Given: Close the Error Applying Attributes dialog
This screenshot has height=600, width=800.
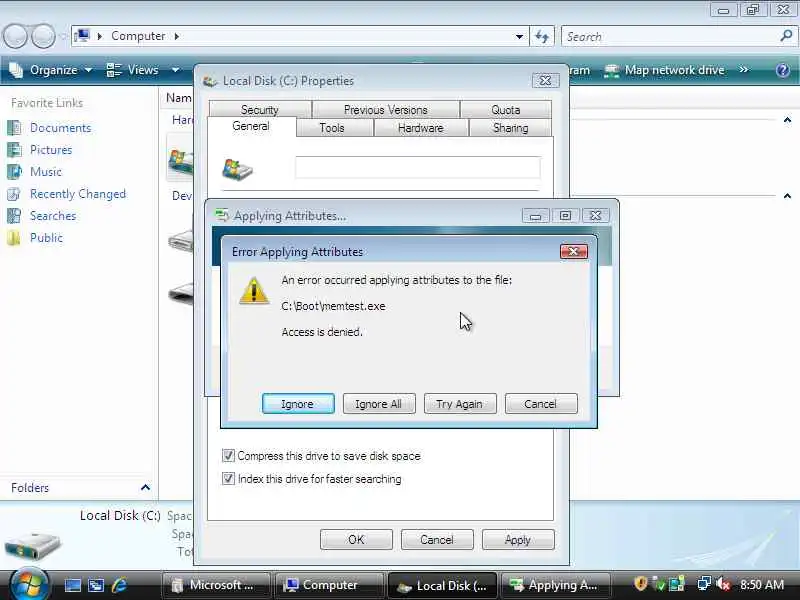Looking at the screenshot, I should click(x=573, y=252).
